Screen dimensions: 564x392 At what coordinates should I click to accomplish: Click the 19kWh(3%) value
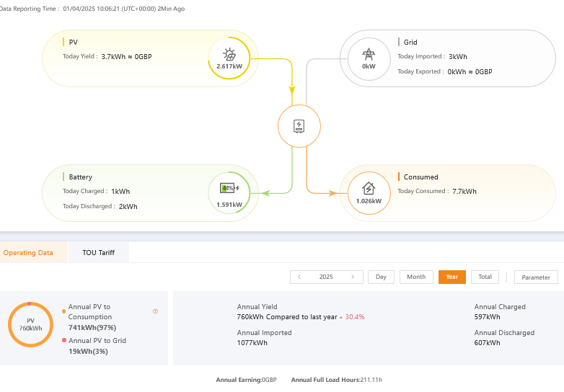pyautogui.click(x=88, y=352)
